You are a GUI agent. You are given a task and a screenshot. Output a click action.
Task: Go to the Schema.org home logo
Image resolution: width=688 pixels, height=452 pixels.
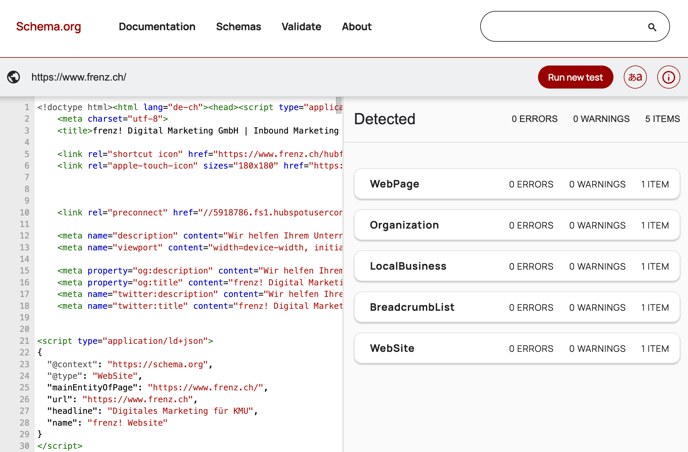pos(49,27)
